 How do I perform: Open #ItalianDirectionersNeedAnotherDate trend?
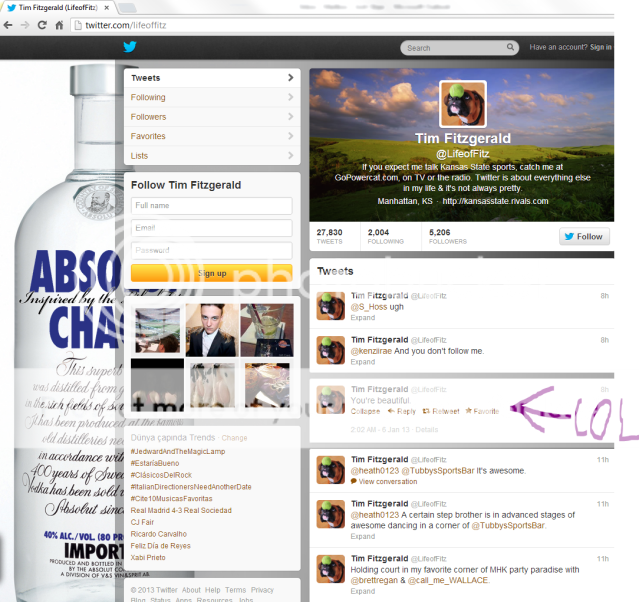tap(191, 487)
